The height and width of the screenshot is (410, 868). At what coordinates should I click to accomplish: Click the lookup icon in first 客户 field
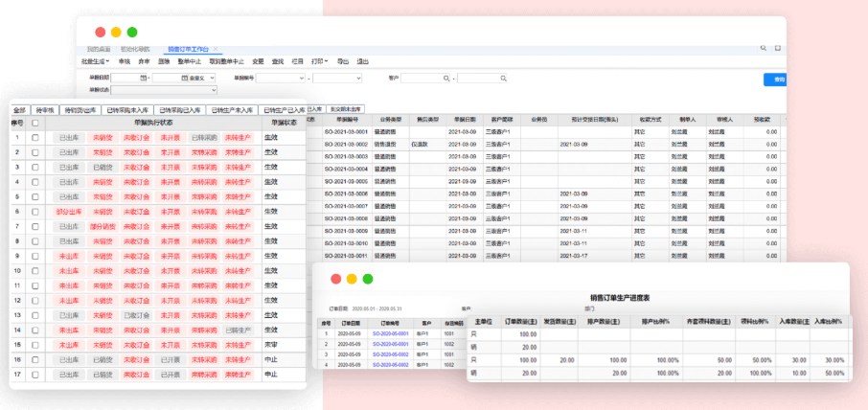446,77
